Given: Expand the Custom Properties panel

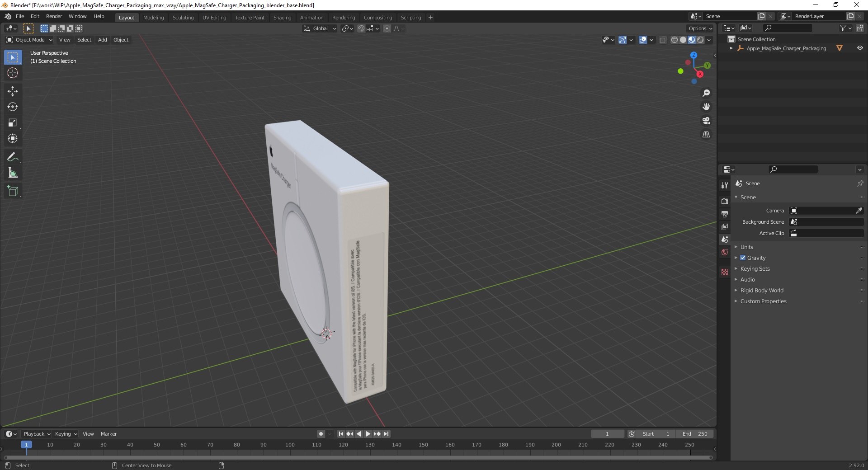Looking at the screenshot, I should pyautogui.click(x=763, y=301).
